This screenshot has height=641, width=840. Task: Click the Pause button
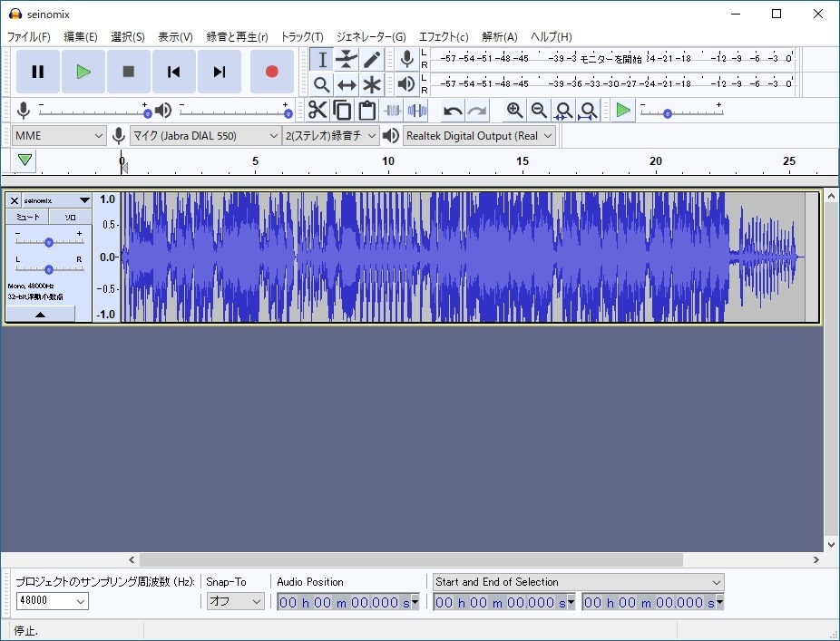tap(37, 72)
